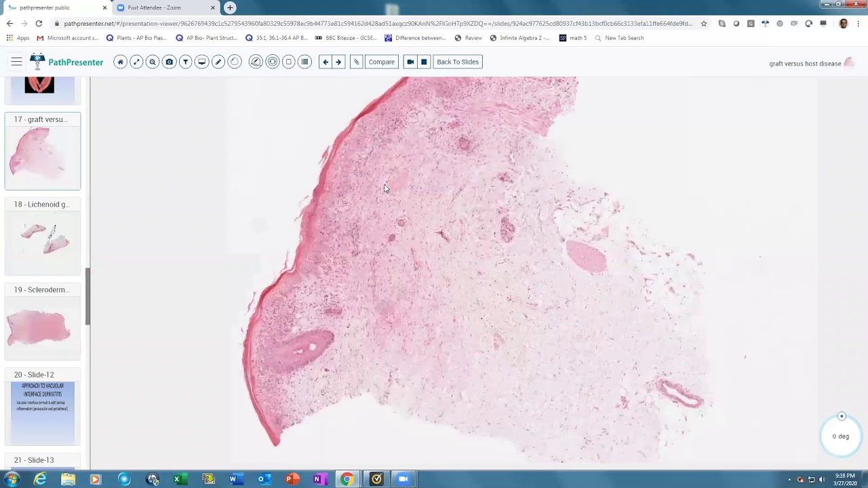Start recording with the video camera icon
This screenshot has height=488, width=868.
click(x=410, y=62)
